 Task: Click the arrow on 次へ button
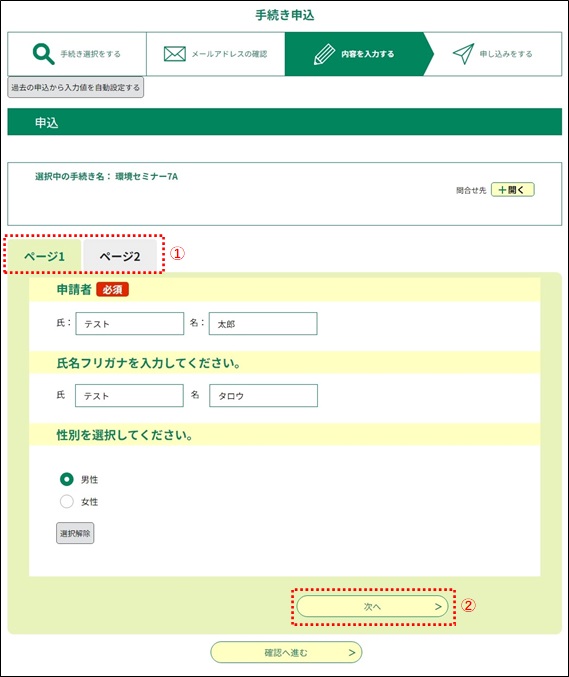tap(438, 606)
